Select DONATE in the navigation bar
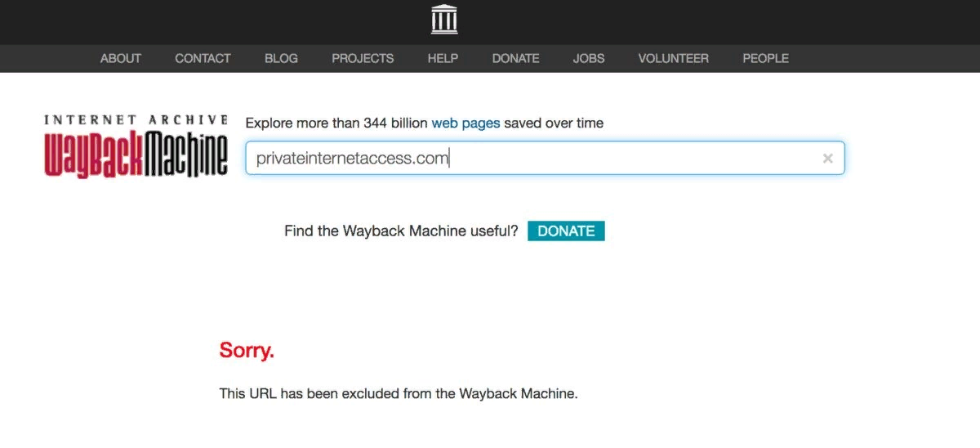Image resolution: width=980 pixels, height=448 pixels. pyautogui.click(x=515, y=58)
